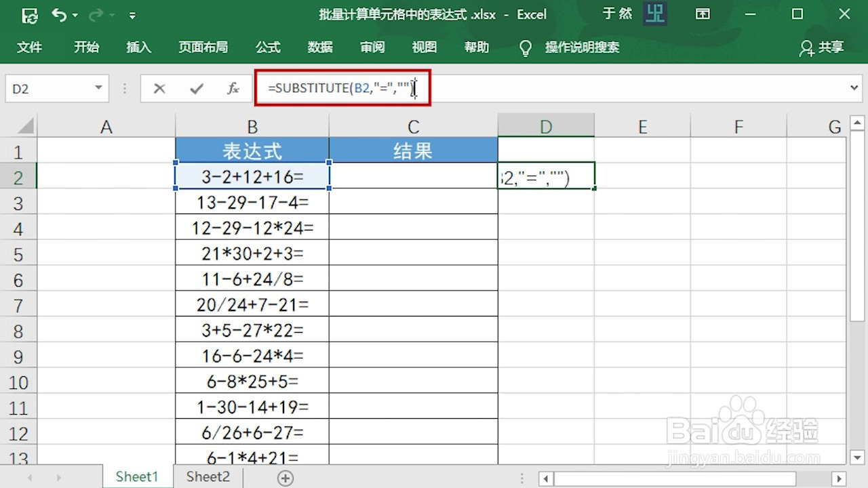Click the 共享 share icon
The height and width of the screenshot is (488, 868).
pos(821,47)
